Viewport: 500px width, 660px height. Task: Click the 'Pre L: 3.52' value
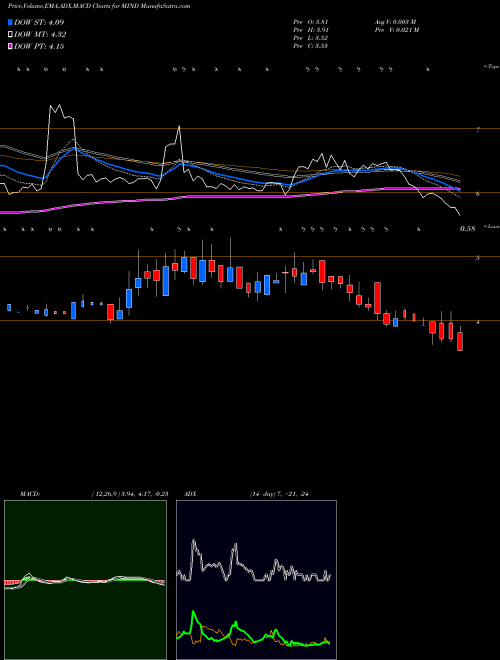point(311,38)
